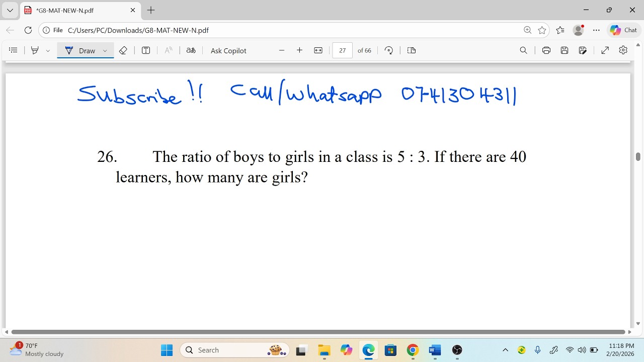Click the zoom magnifier in address bar
Image resolution: width=644 pixels, height=362 pixels.
coord(527,30)
